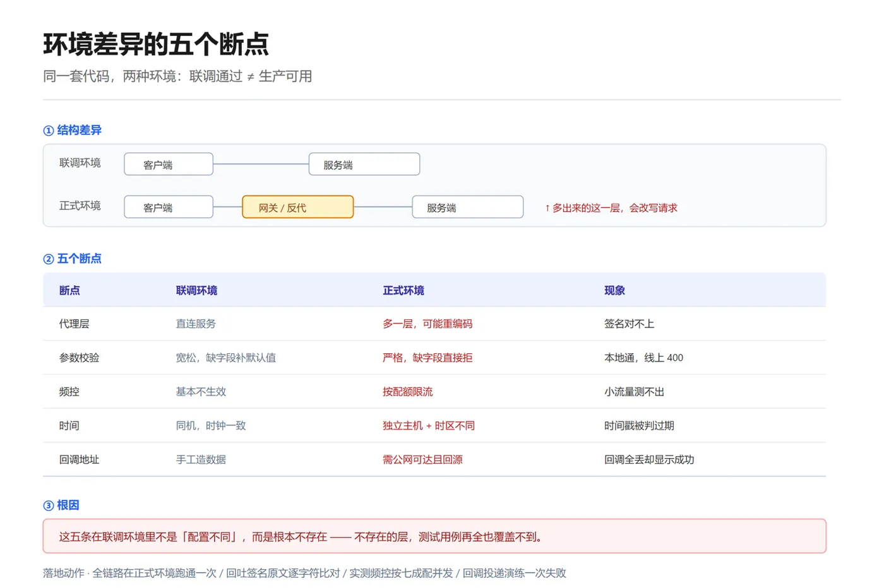This screenshot has height=588, width=884.
Task: Select the 同机，时钟一致 cell
Action: (x=211, y=426)
